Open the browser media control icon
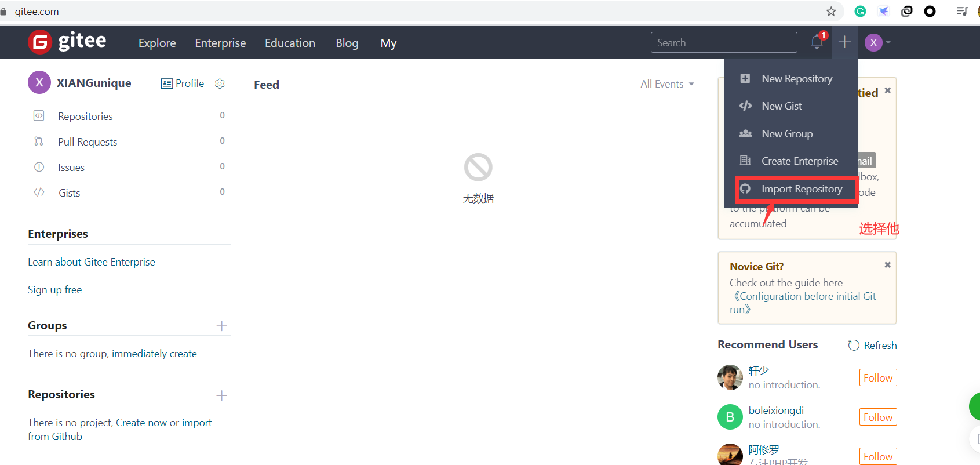The image size is (980, 465). (x=962, y=12)
